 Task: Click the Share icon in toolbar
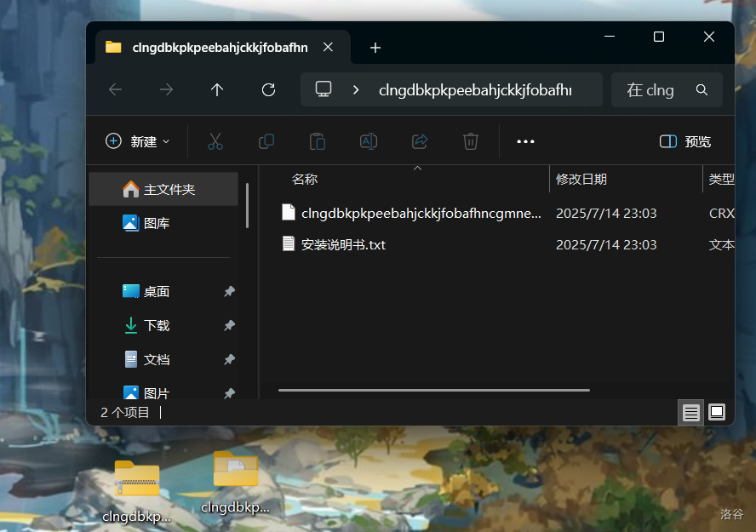coord(420,141)
